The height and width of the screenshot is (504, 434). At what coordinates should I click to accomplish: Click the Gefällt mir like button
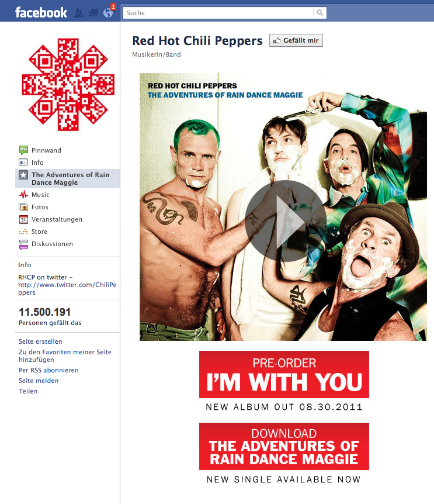(296, 40)
